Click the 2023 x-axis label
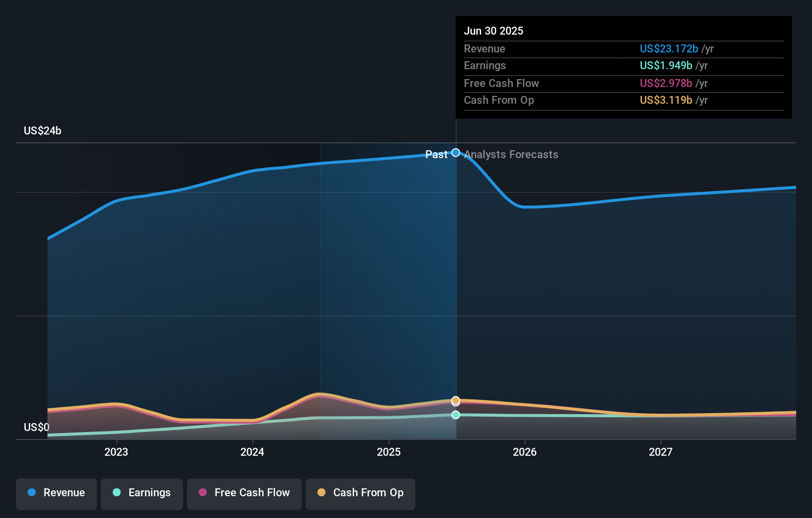The height and width of the screenshot is (518, 812). coord(116,452)
